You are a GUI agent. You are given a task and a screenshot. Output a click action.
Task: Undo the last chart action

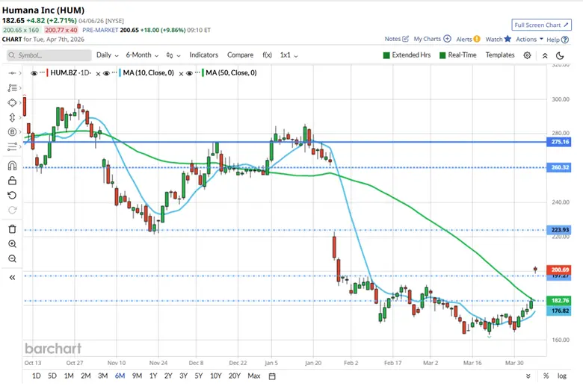pyautogui.click(x=12, y=196)
